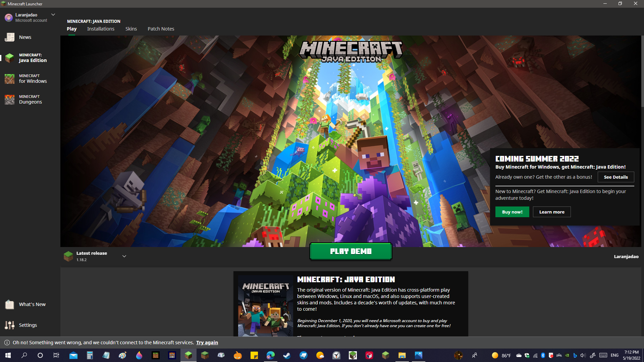644x362 pixels.
Task: Open the Patch Notes tab
Action: tap(161, 29)
